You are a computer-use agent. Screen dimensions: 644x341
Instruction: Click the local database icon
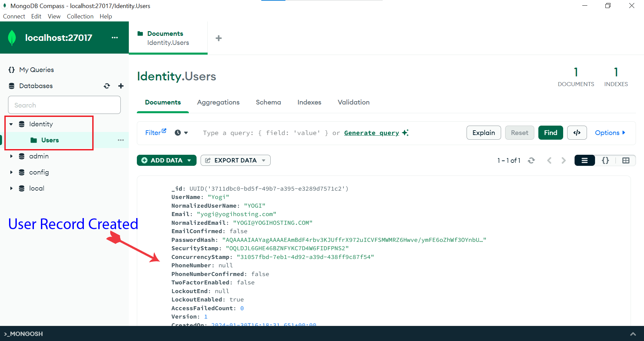22,188
